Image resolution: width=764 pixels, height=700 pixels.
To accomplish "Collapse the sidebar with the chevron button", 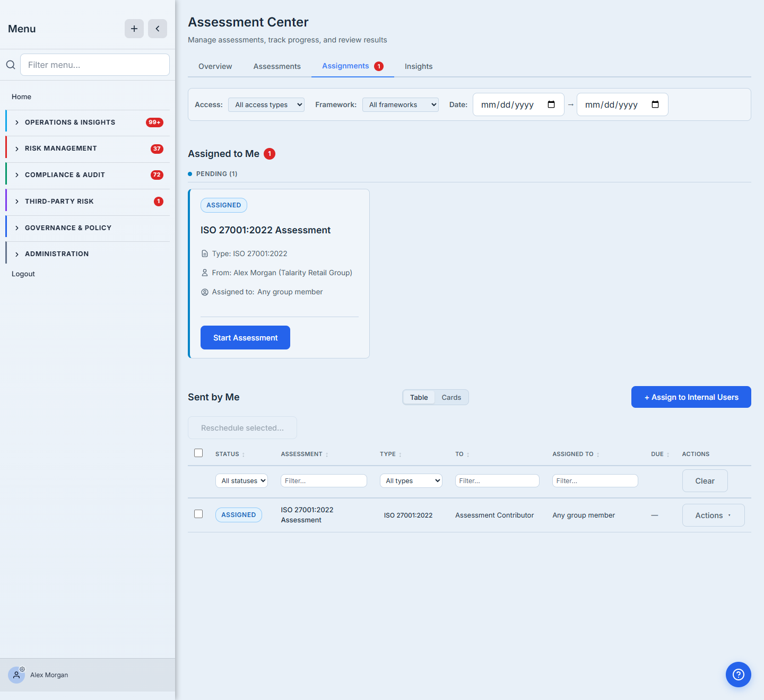I will 158,29.
